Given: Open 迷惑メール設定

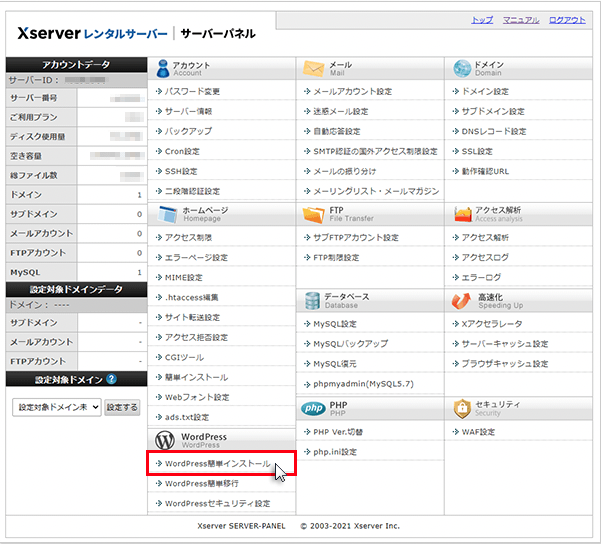Looking at the screenshot, I should click(341, 111).
